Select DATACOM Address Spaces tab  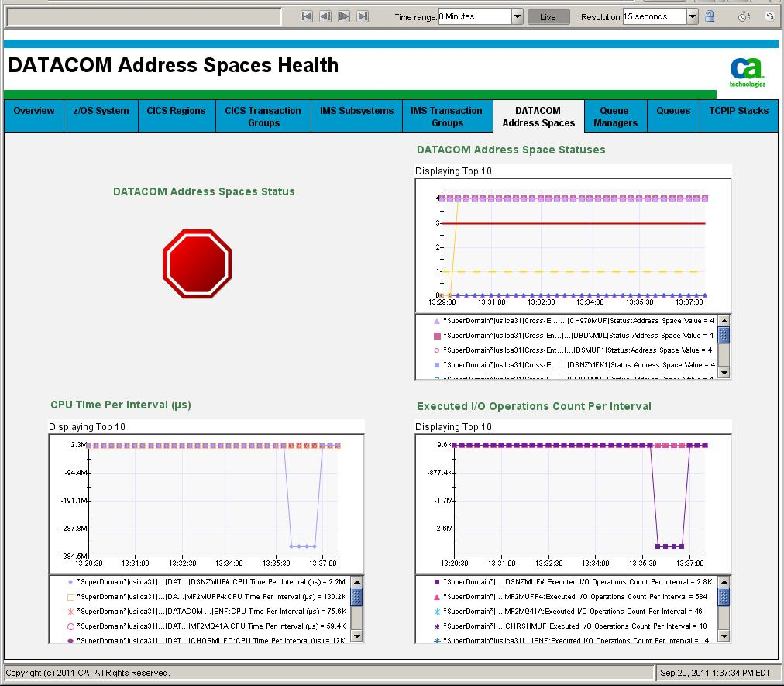point(538,116)
